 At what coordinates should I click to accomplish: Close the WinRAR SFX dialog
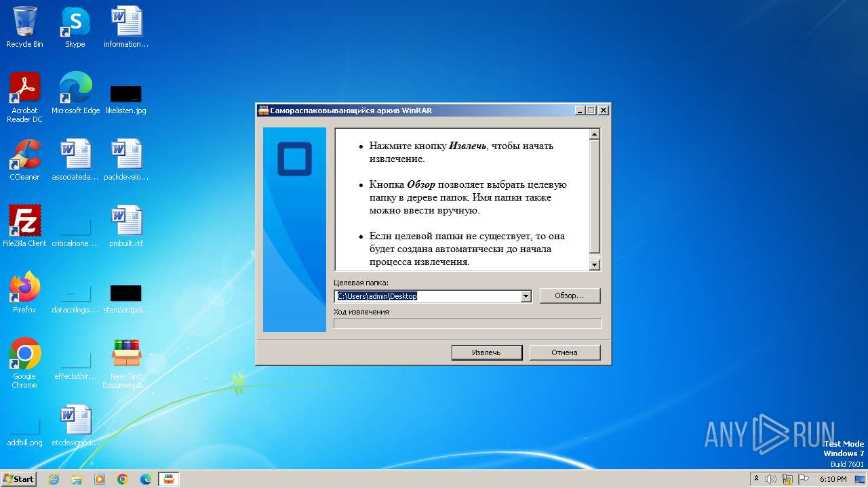(603, 110)
